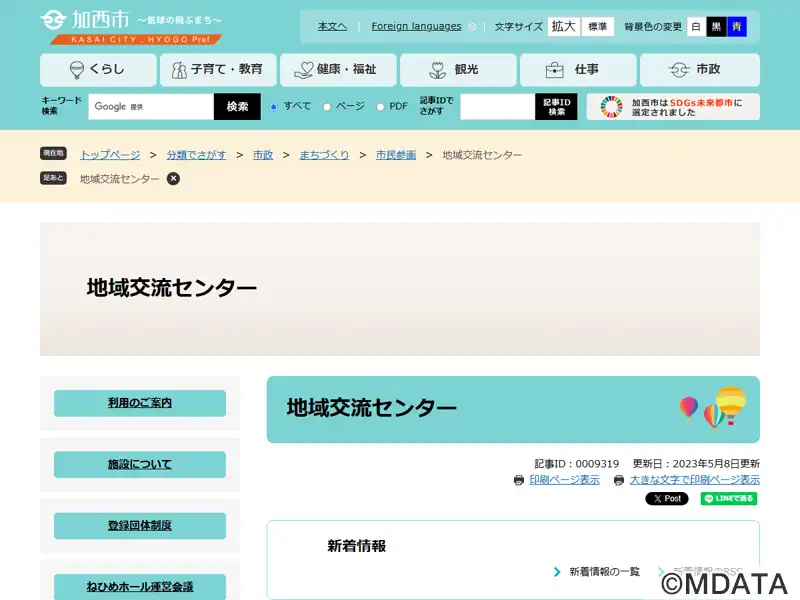The width and height of the screenshot is (800, 600).
Task: Select the すべて search radio button
Action: (274, 107)
